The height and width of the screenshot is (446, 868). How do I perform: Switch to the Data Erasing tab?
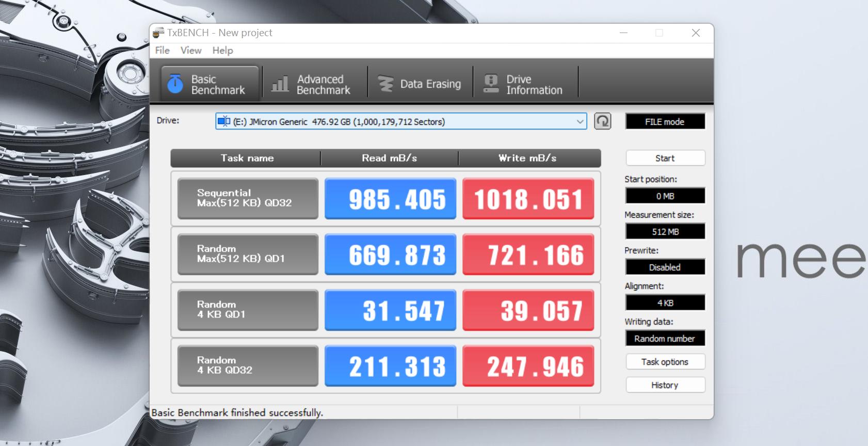click(x=420, y=84)
